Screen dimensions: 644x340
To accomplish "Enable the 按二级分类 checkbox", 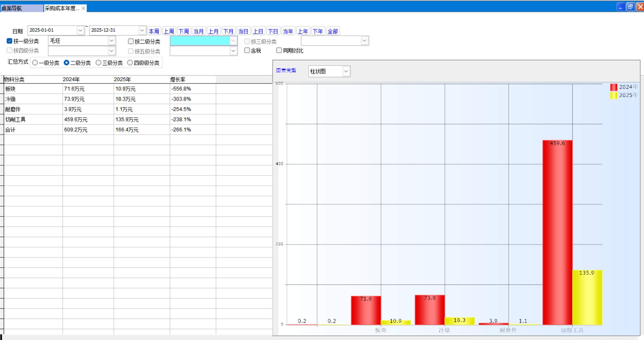I will pos(131,41).
